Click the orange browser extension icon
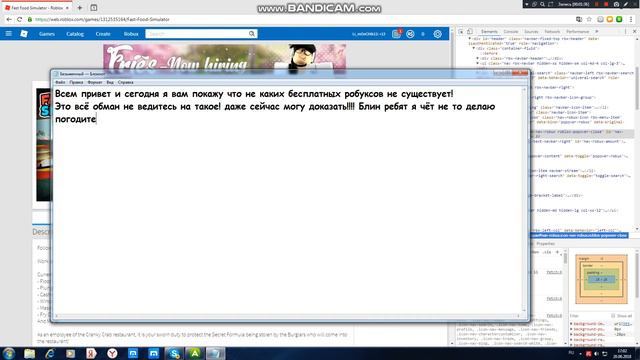 pos(610,19)
